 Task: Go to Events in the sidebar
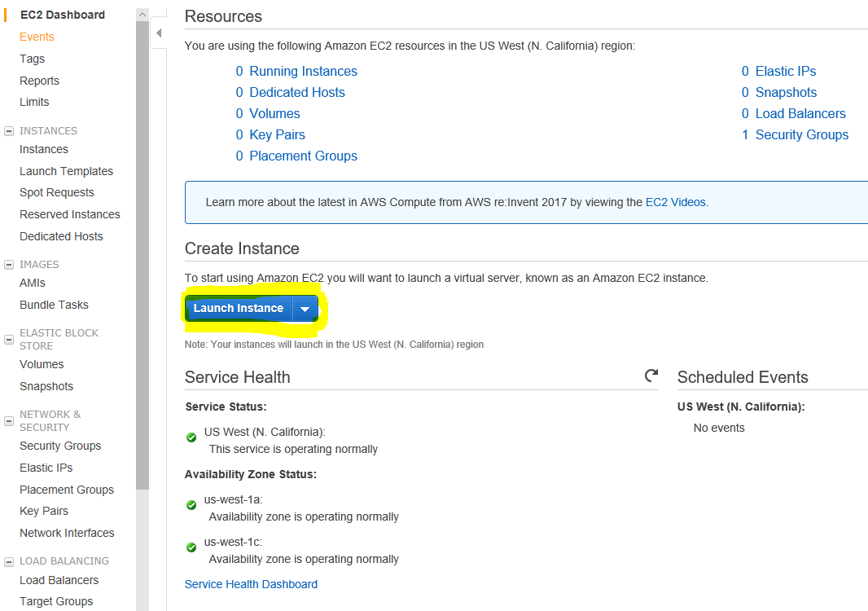37,37
